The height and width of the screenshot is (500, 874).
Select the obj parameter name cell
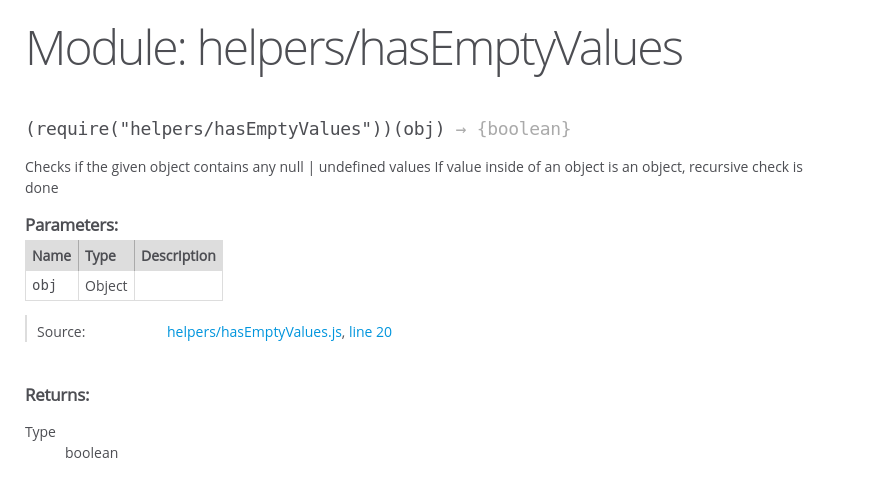coord(52,285)
